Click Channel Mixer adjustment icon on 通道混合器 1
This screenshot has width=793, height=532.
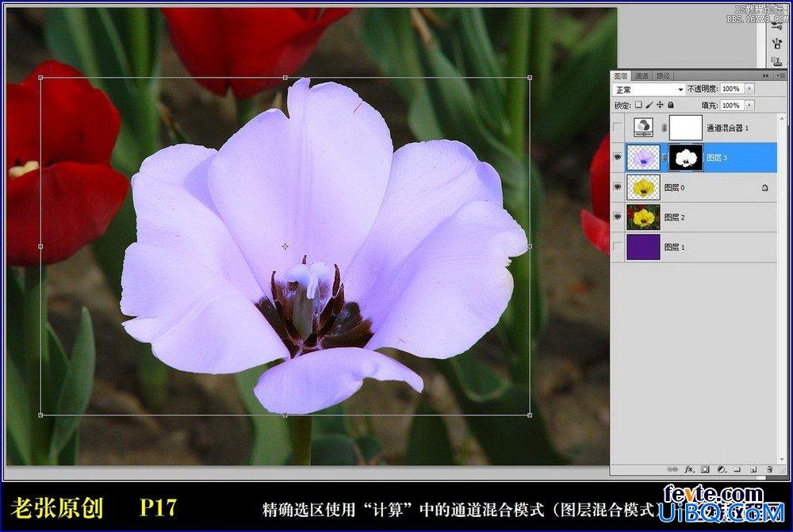(x=643, y=128)
